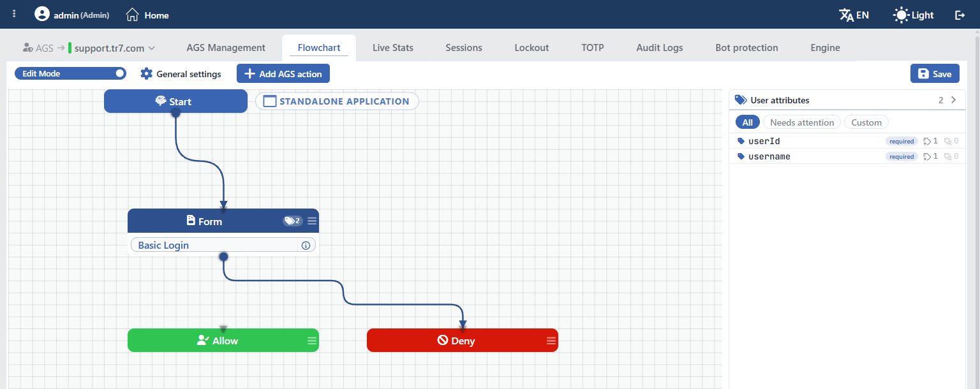Expand the support.tr7.com dropdown

(x=151, y=48)
